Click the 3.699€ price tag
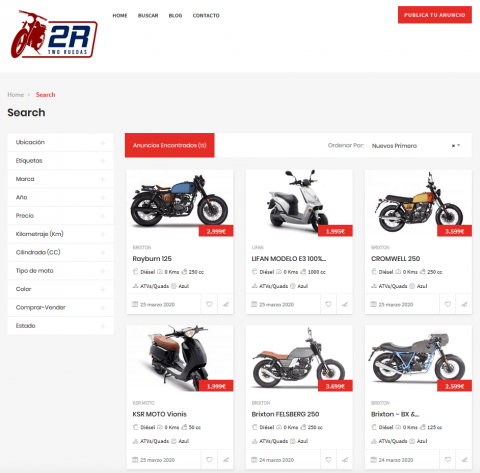Viewport: 480px width, 473px height. (335, 386)
